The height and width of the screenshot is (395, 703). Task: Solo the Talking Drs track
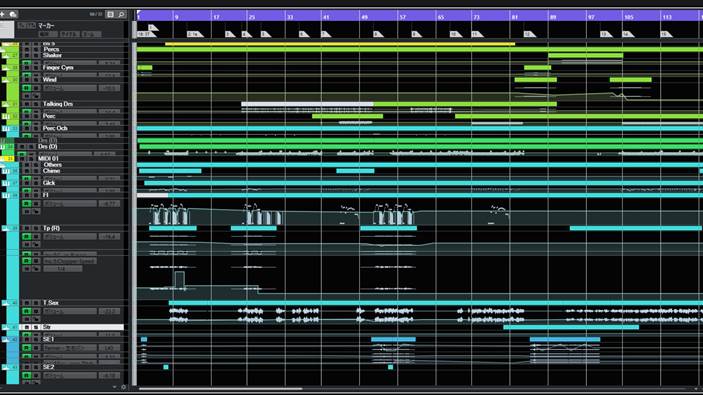click(36, 104)
